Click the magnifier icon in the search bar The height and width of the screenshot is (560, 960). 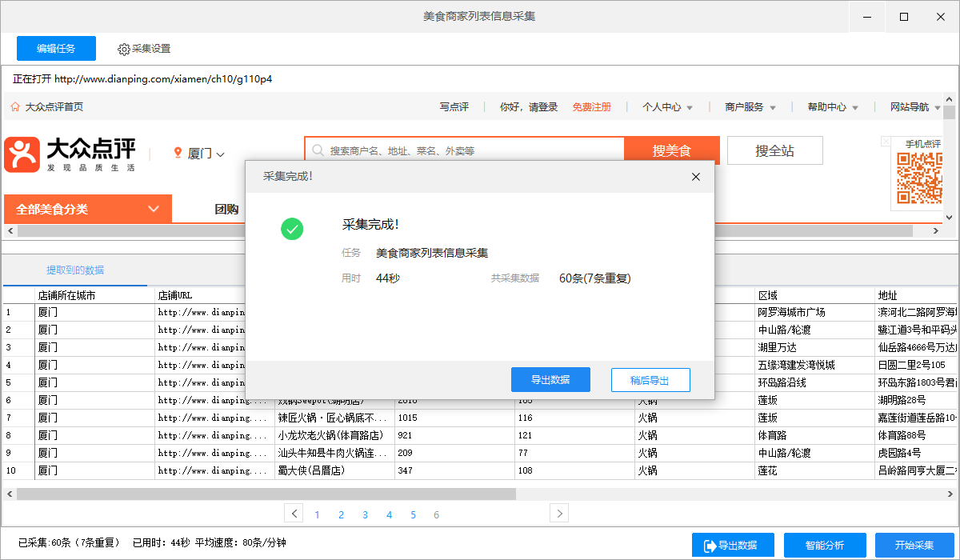[x=319, y=150]
